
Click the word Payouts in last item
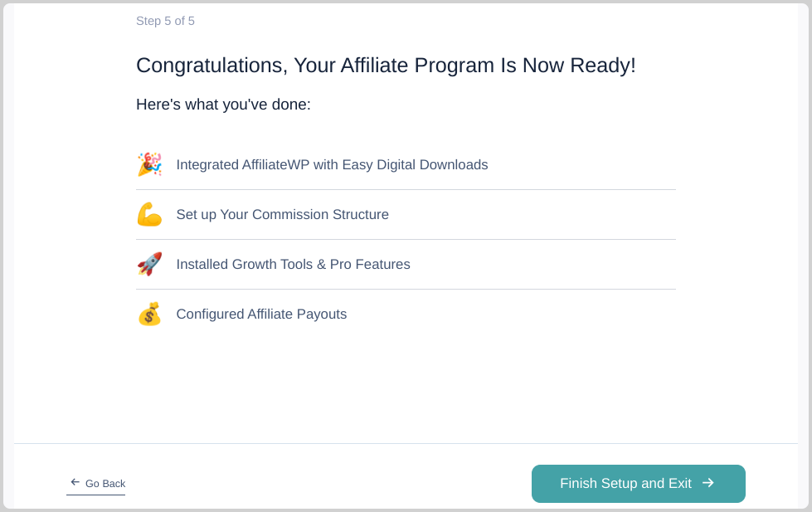click(x=322, y=314)
